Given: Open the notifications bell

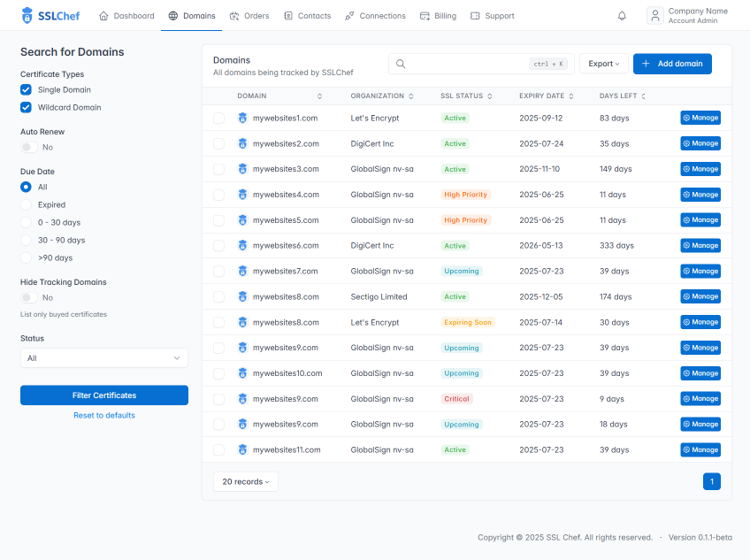Looking at the screenshot, I should pos(622,16).
